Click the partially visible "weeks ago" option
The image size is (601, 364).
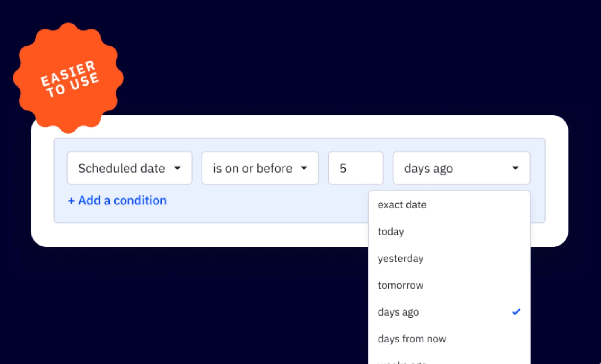coord(401,362)
